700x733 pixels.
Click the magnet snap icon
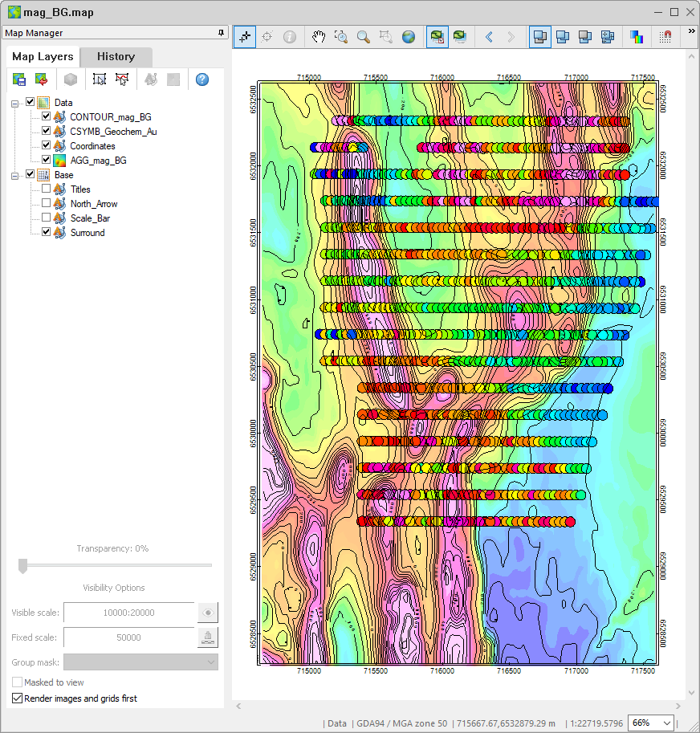[x=665, y=37]
